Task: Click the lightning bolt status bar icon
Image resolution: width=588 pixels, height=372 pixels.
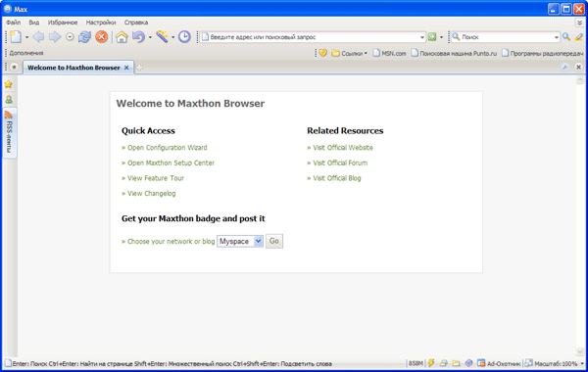Action: [431, 362]
